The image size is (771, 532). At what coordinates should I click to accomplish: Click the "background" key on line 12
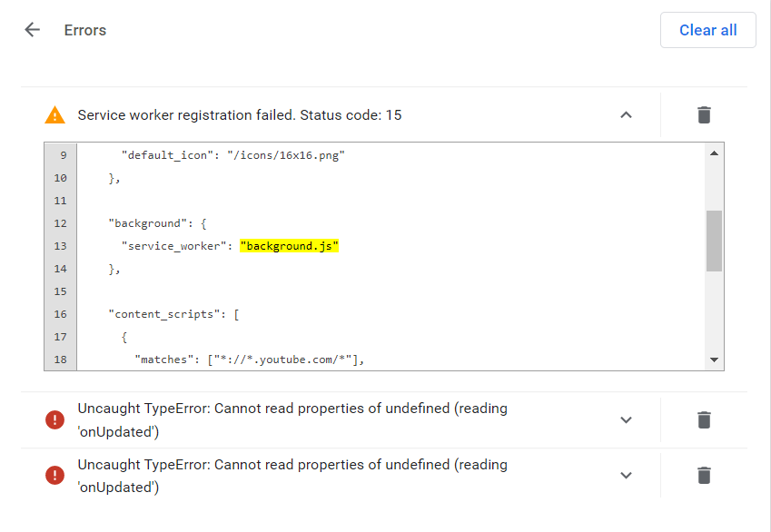click(147, 223)
